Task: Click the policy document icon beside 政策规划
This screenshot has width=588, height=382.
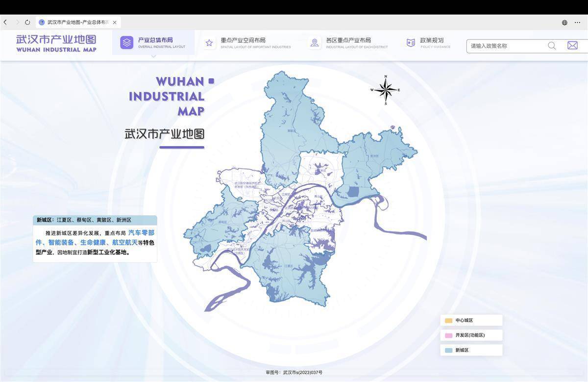Action: [x=411, y=43]
